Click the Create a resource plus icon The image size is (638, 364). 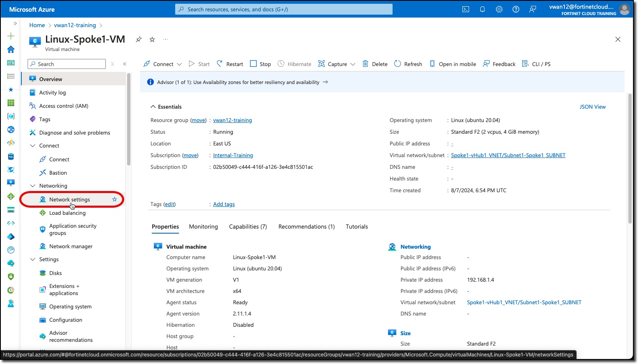coord(11,36)
